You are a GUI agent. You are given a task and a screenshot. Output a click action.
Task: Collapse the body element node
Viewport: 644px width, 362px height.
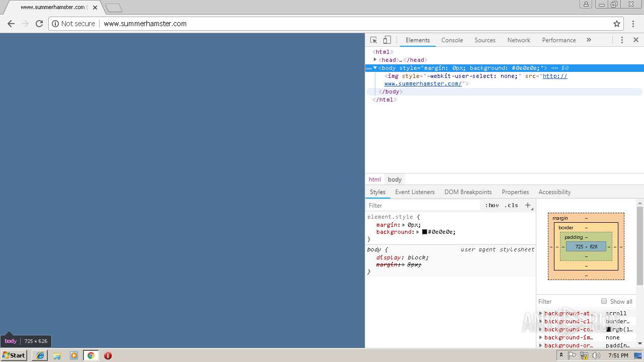tap(375, 68)
